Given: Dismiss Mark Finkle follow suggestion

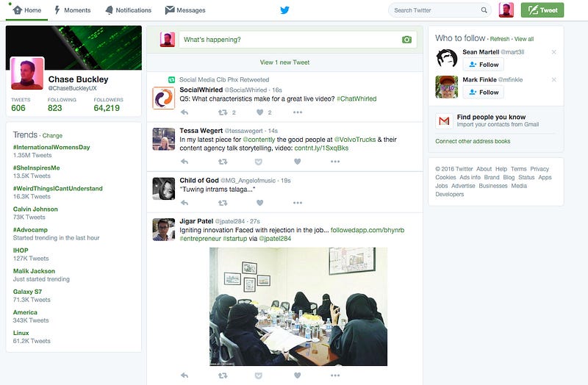Looking at the screenshot, I should (x=554, y=80).
